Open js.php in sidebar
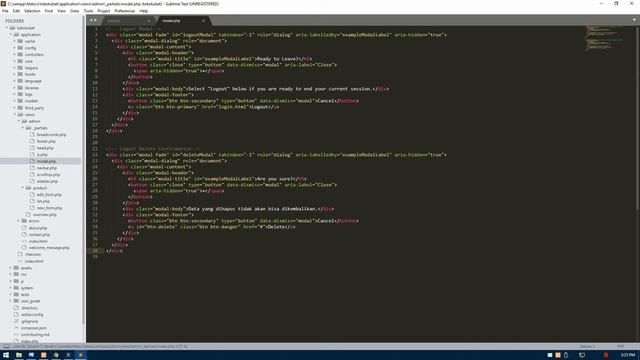Viewport: 640px width, 360px height. [x=42, y=155]
